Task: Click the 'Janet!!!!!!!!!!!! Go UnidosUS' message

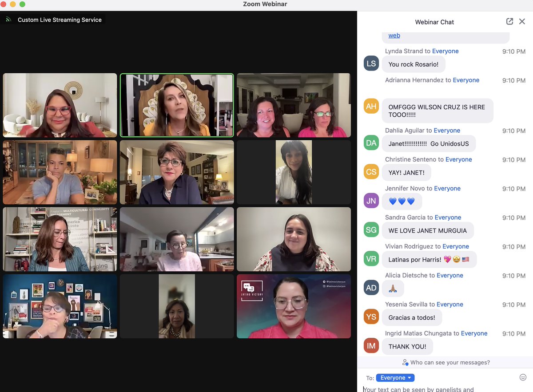Action: click(429, 143)
